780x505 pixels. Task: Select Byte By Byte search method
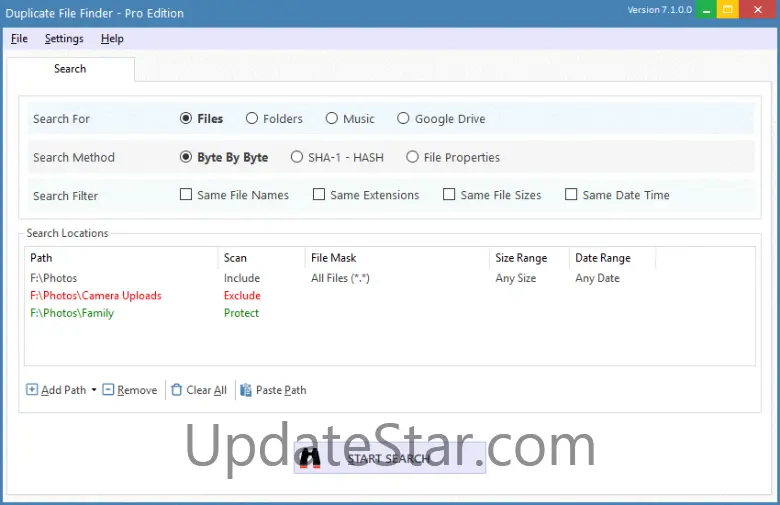(x=186, y=157)
